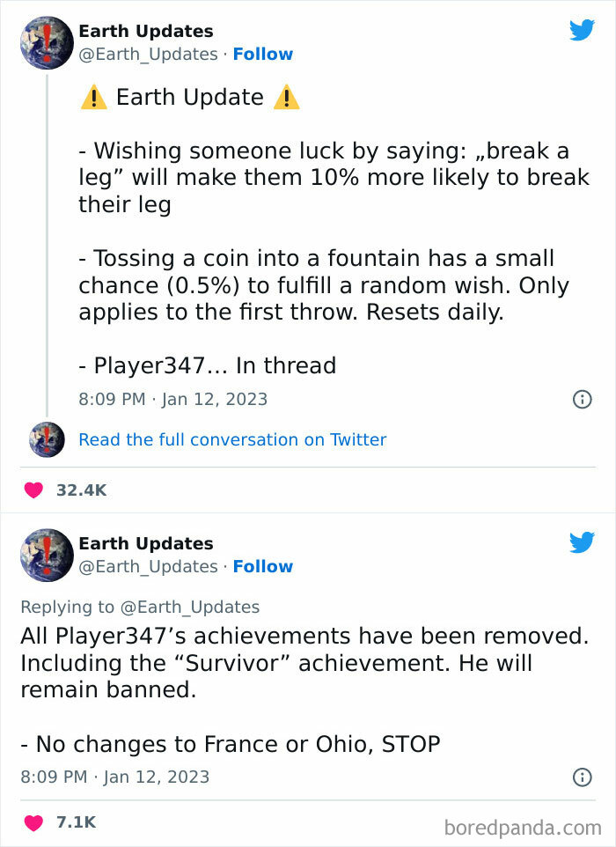Open the info icon on the first tweet

point(582,399)
